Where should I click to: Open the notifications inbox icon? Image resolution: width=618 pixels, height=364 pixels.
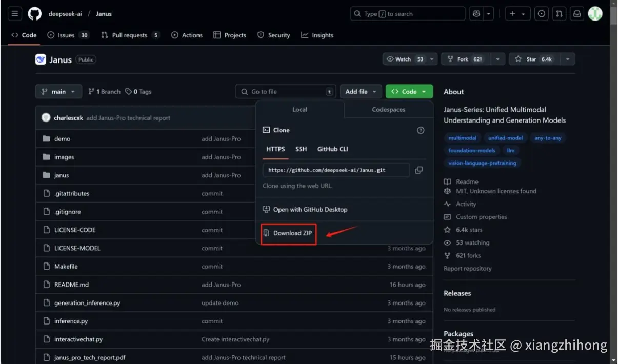coord(577,14)
